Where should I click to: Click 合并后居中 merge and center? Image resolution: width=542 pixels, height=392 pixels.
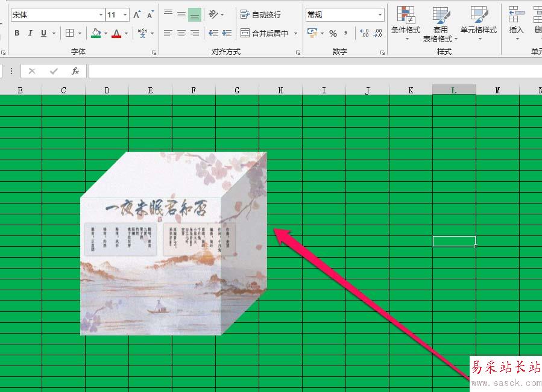click(265, 33)
